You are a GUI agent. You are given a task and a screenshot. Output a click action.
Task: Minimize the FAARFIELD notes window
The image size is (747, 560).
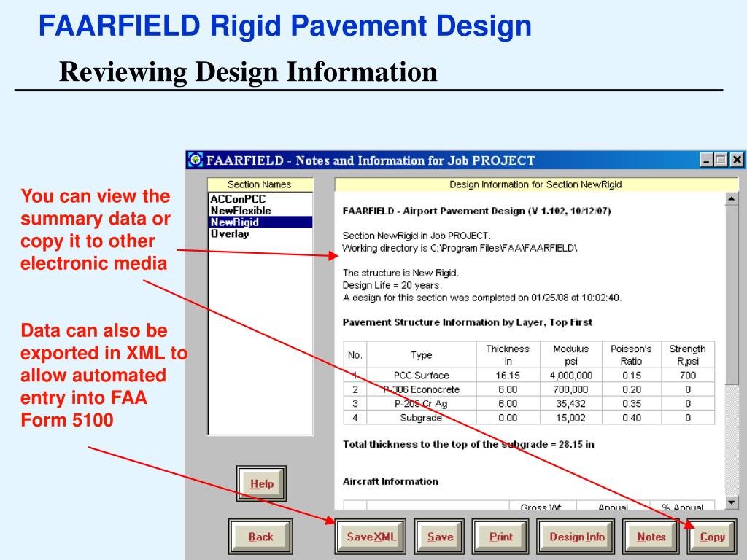point(706,160)
